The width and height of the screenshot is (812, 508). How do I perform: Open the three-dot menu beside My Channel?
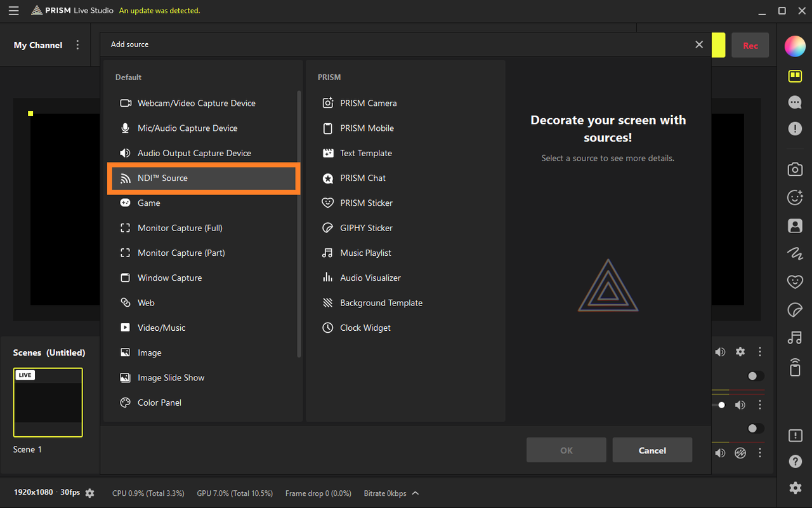[77, 45]
